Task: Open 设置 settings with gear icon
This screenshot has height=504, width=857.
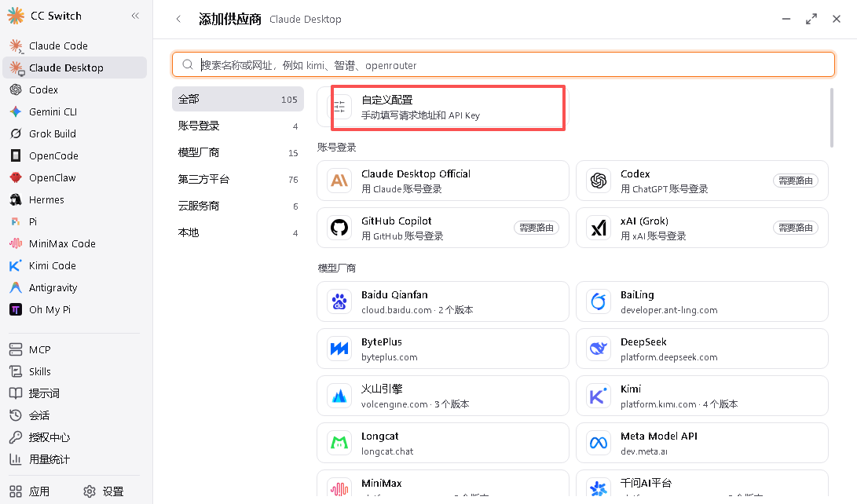Action: pyautogui.click(x=104, y=491)
